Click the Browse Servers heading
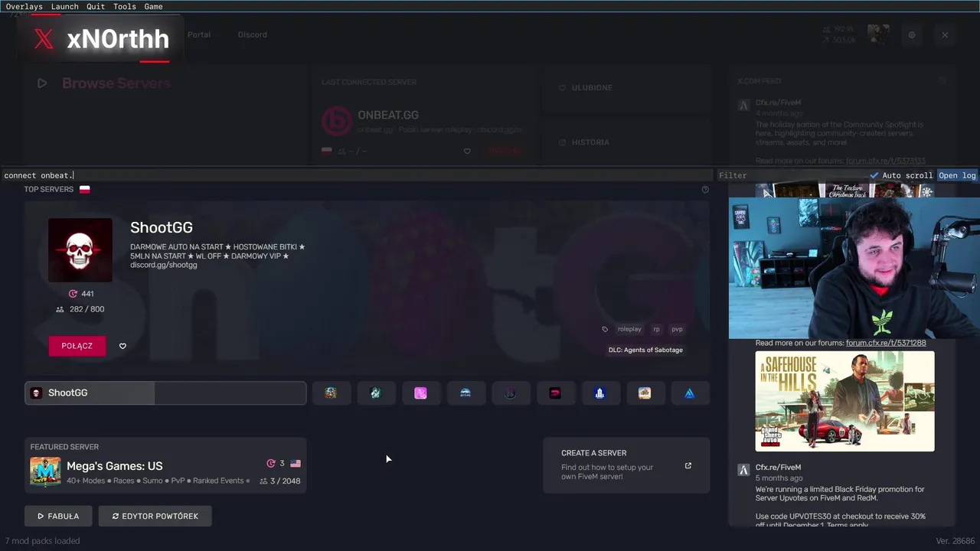This screenshot has height=551, width=980. tap(116, 83)
